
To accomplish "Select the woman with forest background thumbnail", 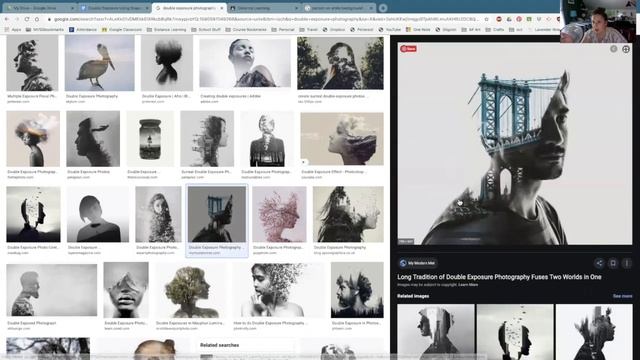I will pyautogui.click(x=340, y=63).
